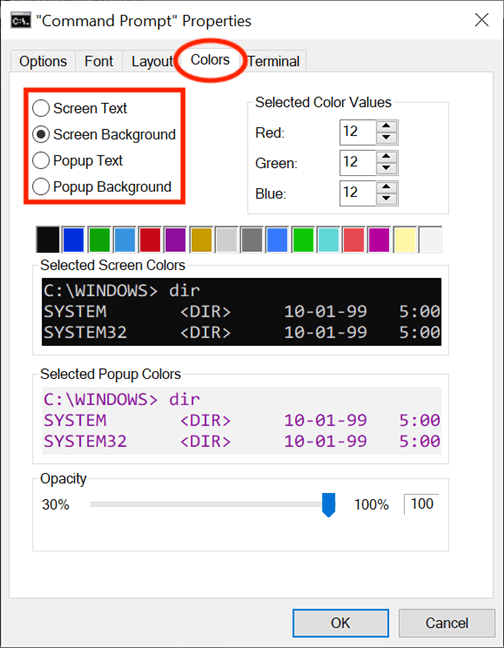Increase the Green value with up arrow

coord(387,156)
